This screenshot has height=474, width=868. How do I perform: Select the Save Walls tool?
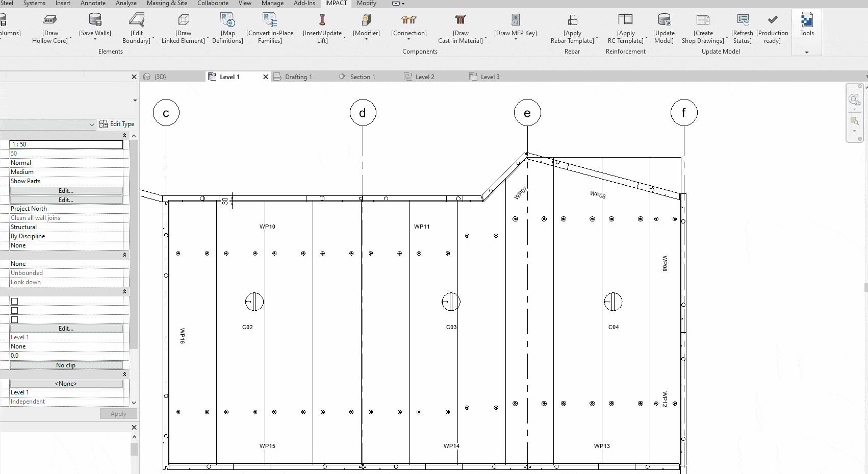95,20
